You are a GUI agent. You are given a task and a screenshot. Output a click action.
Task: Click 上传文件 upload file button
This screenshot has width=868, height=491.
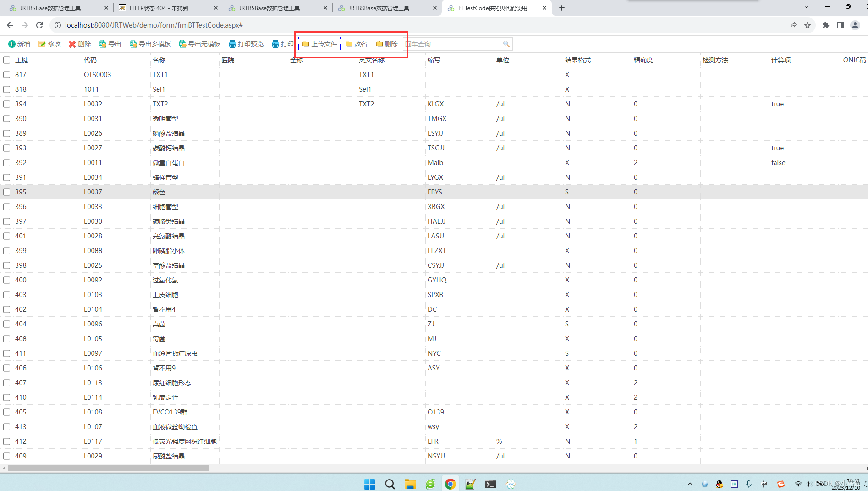[x=319, y=44]
